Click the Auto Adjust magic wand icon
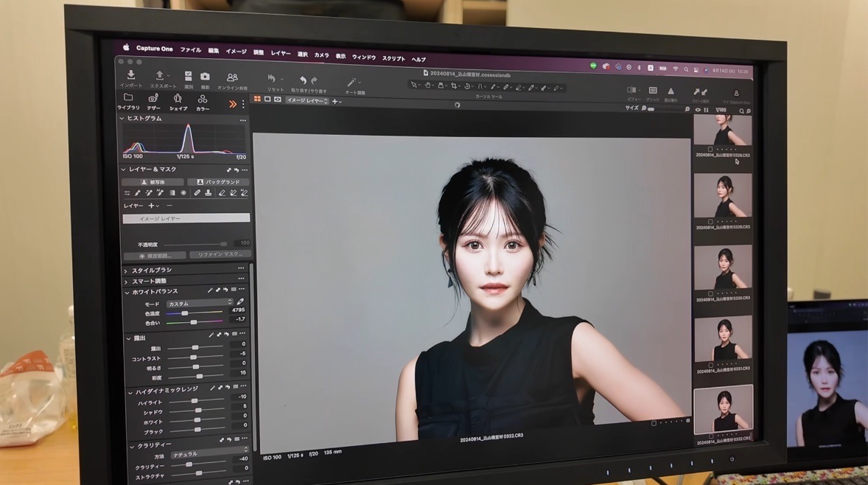The height and width of the screenshot is (485, 868). (x=353, y=82)
